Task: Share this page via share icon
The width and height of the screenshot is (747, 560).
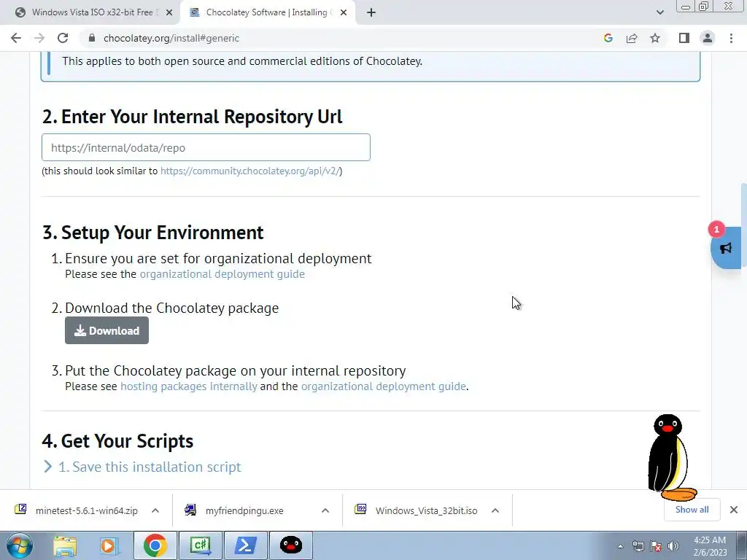Action: pyautogui.click(x=632, y=38)
